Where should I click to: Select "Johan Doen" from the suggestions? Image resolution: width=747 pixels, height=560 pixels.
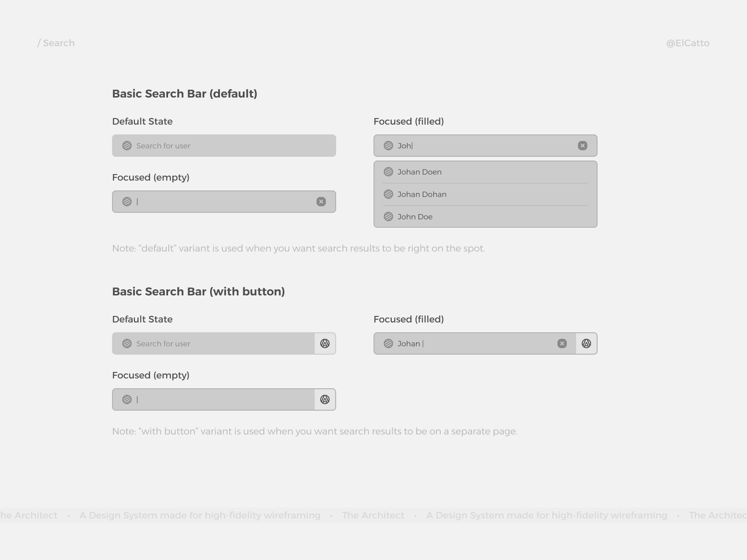point(420,172)
